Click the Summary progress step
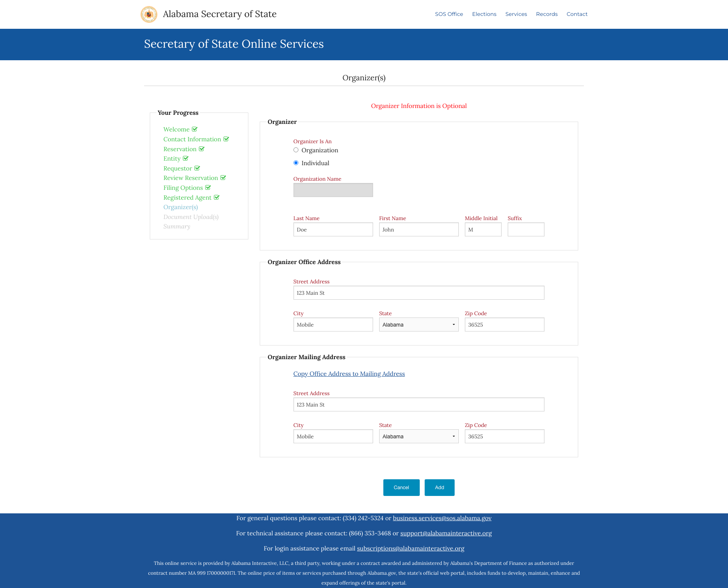Screen dimensions: 728x588 177,226
